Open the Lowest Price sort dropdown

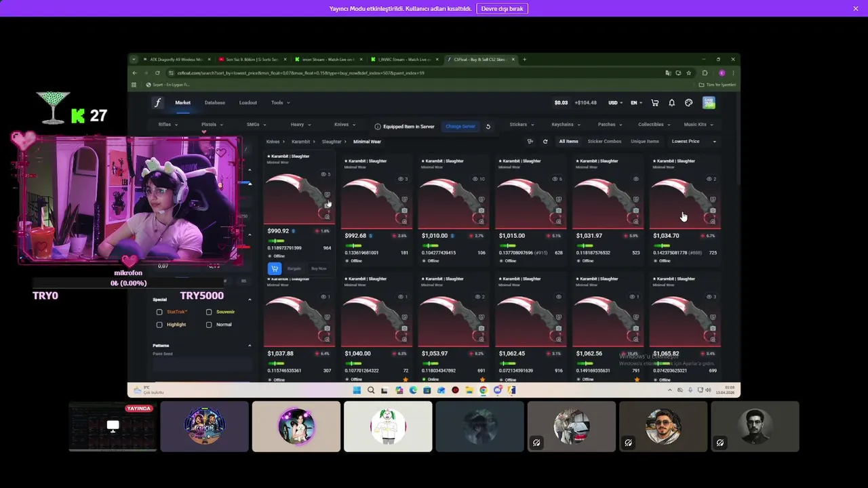(694, 142)
